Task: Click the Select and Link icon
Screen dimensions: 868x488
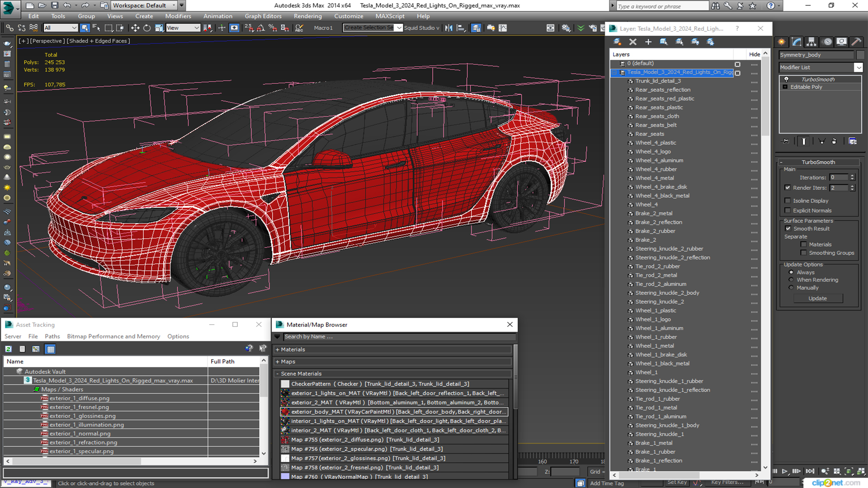Action: [x=9, y=28]
